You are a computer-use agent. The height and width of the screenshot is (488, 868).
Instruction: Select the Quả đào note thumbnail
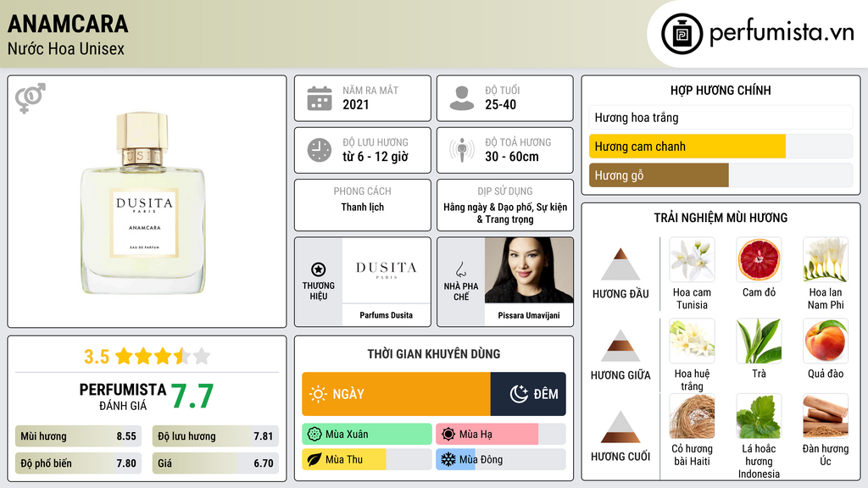pyautogui.click(x=826, y=341)
